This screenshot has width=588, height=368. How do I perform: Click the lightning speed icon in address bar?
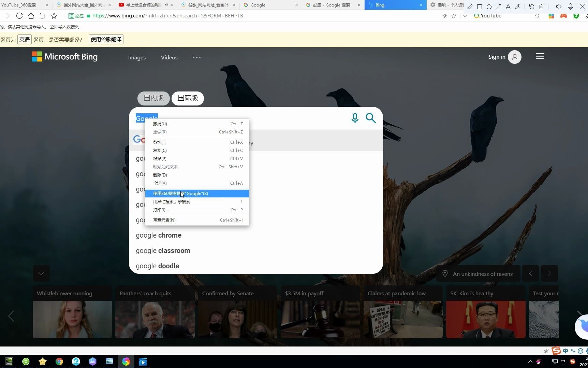[x=444, y=16]
